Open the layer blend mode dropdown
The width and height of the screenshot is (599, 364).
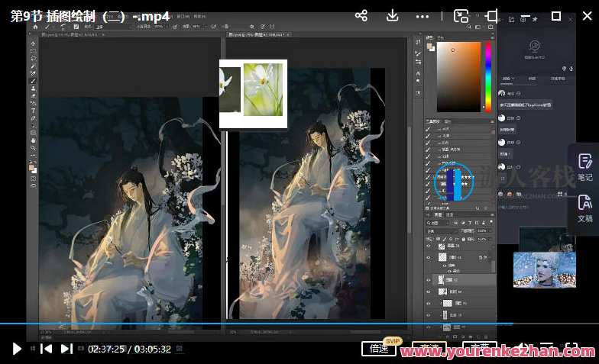pyautogui.click(x=442, y=230)
